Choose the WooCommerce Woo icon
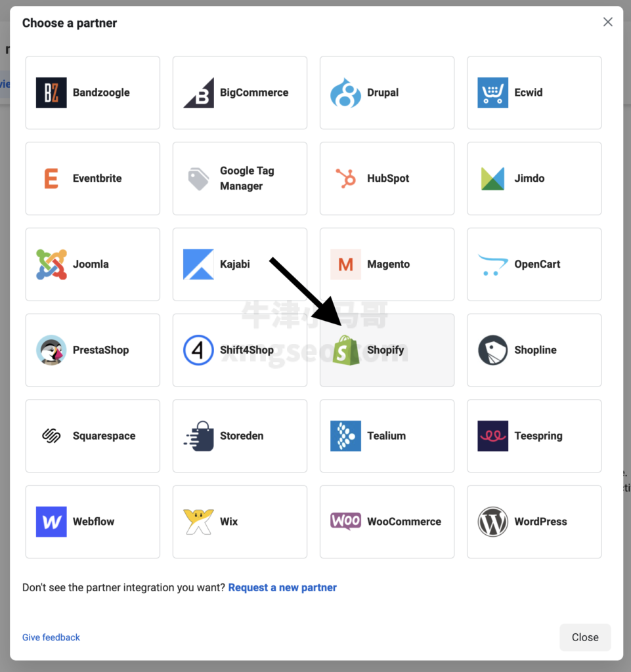 (x=345, y=521)
